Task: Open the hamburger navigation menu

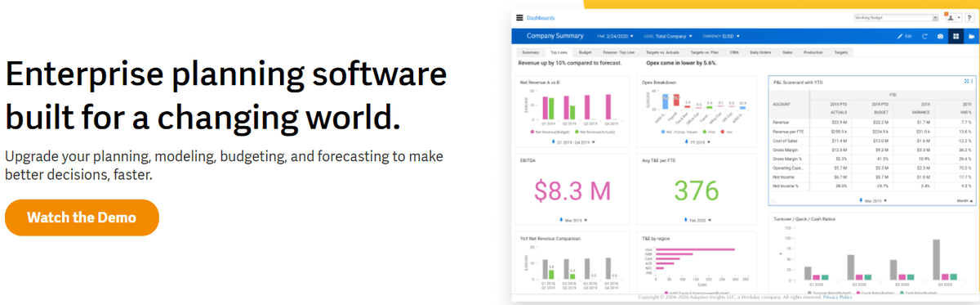Action: click(519, 17)
